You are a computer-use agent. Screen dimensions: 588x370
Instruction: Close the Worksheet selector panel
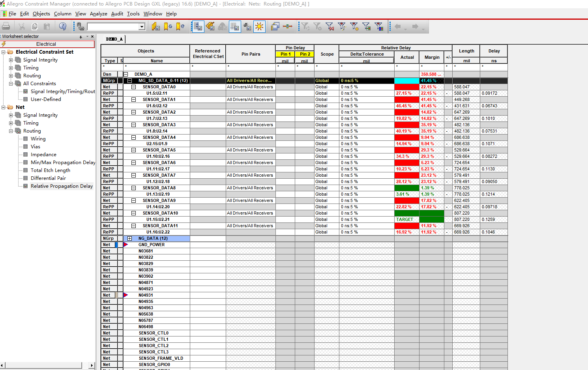93,37
